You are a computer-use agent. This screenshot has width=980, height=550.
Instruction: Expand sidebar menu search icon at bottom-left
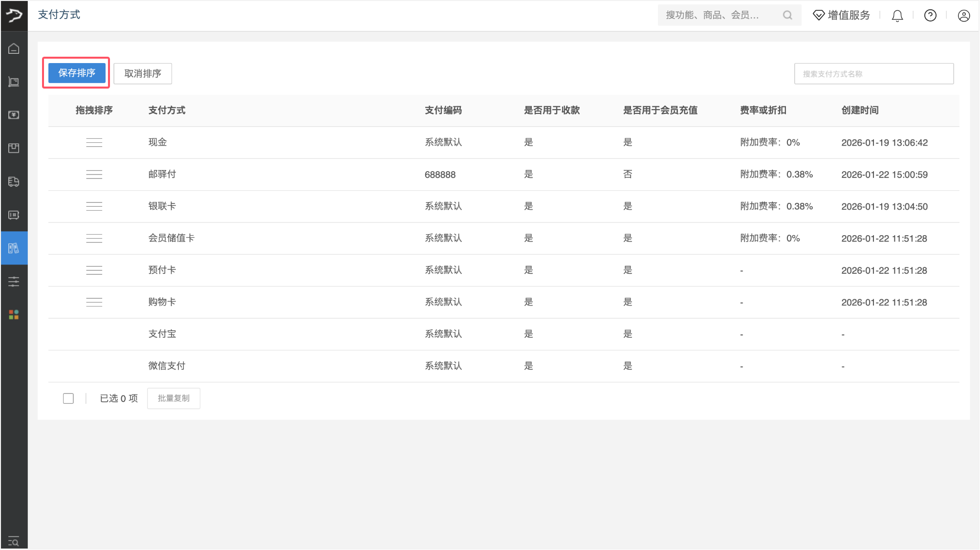pyautogui.click(x=14, y=541)
